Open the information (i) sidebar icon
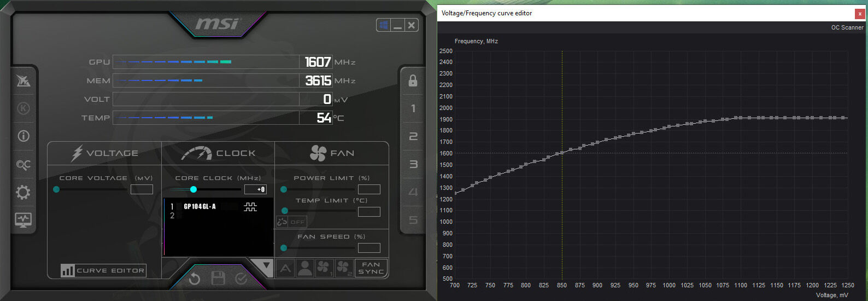This screenshot has height=301, width=868. click(24, 136)
